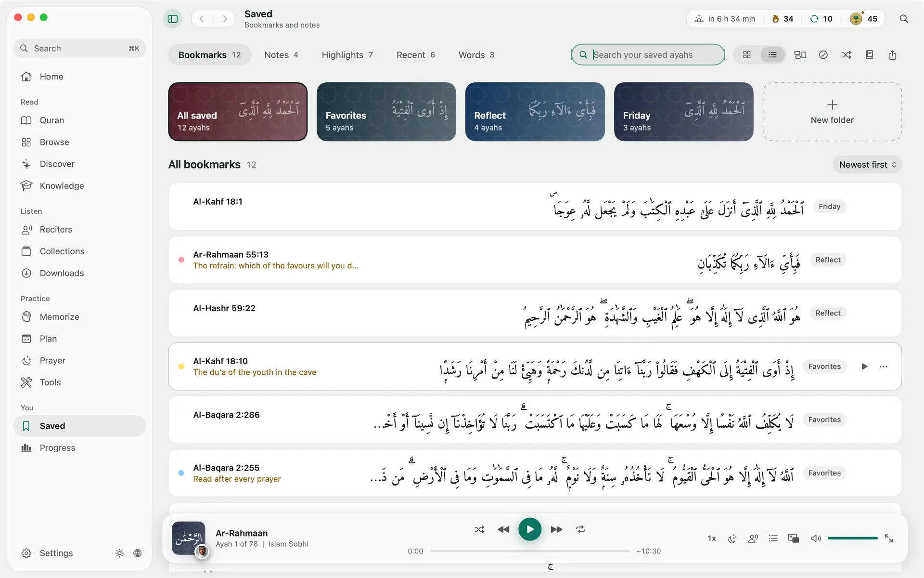Go forward with the right chevron
The width and height of the screenshot is (924, 578).
coord(225,19)
